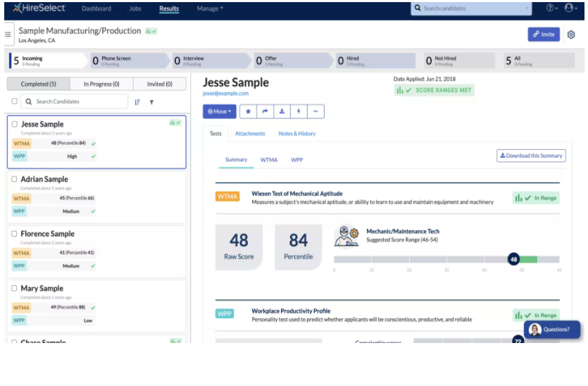Click WPP tag on Mary Sample card
588x386 pixels.
[19, 320]
